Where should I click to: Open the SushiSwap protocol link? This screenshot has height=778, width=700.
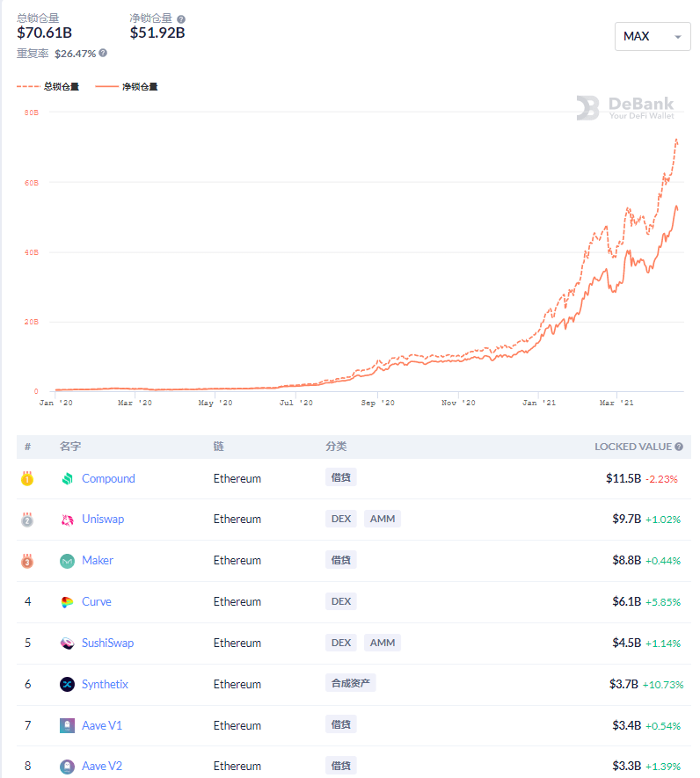point(108,643)
